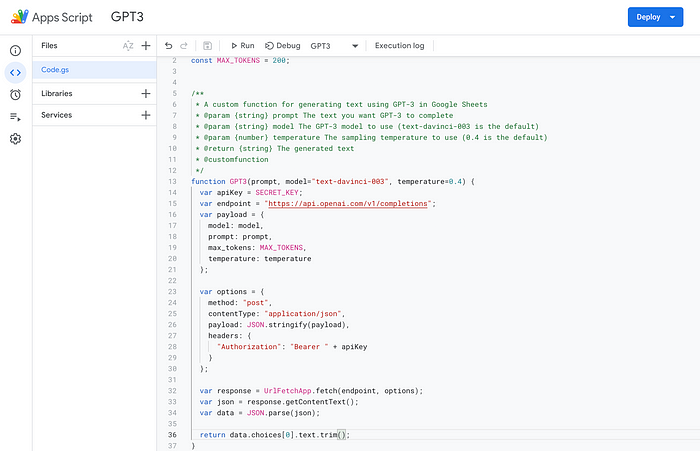The width and height of the screenshot is (700, 451).
Task: Open the Execution log
Action: pos(400,46)
